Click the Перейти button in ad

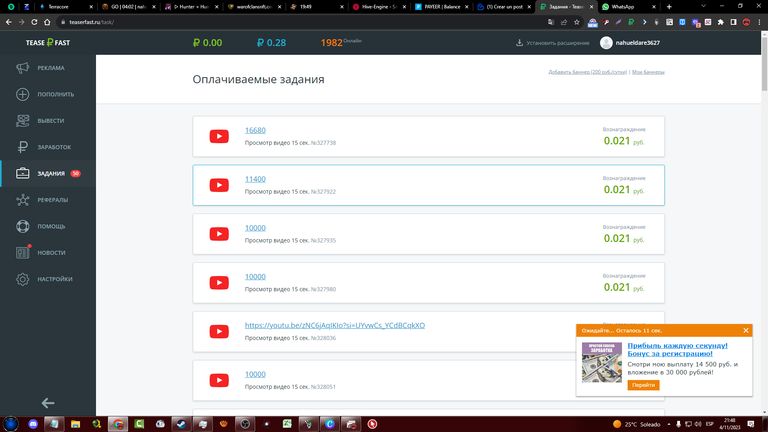(643, 385)
